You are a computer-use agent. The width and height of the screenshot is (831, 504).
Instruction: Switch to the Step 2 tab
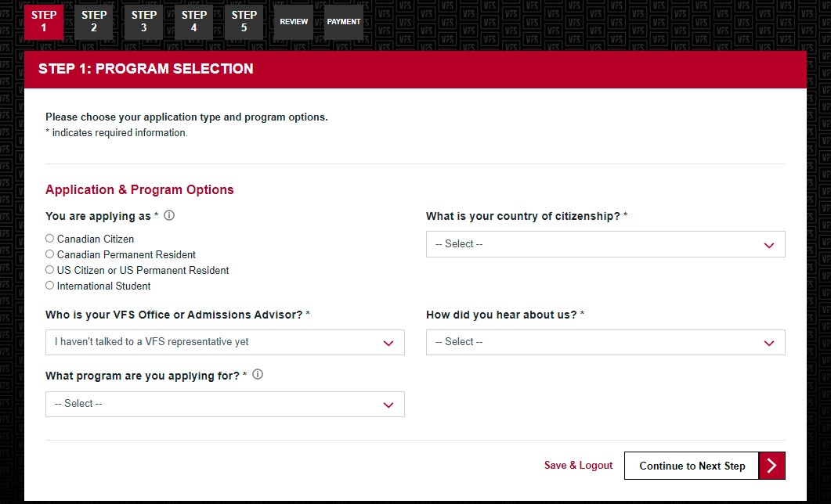click(x=93, y=22)
